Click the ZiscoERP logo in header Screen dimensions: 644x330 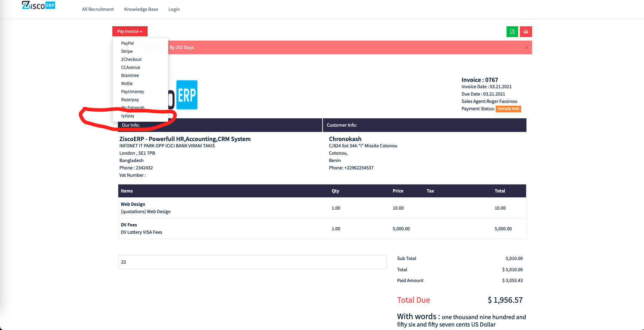click(38, 5)
